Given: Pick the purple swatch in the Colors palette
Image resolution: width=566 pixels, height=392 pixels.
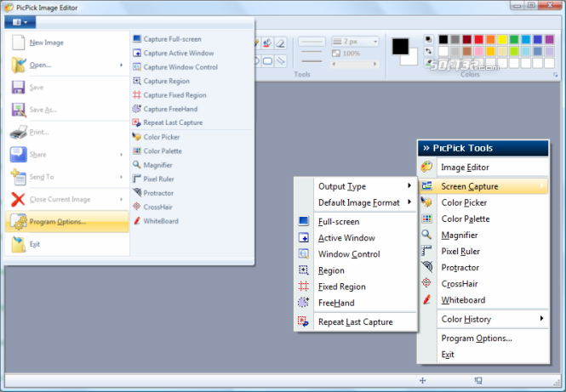Looking at the screenshot, I should point(549,39).
